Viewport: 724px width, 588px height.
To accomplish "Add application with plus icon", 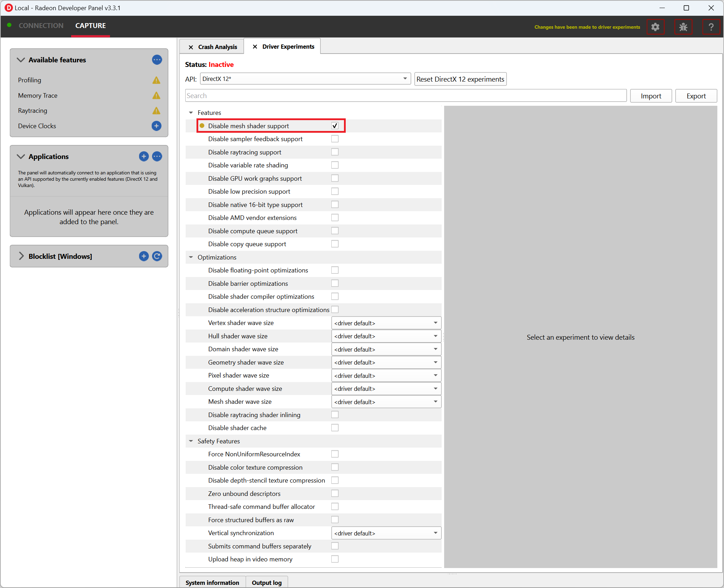I will point(144,157).
